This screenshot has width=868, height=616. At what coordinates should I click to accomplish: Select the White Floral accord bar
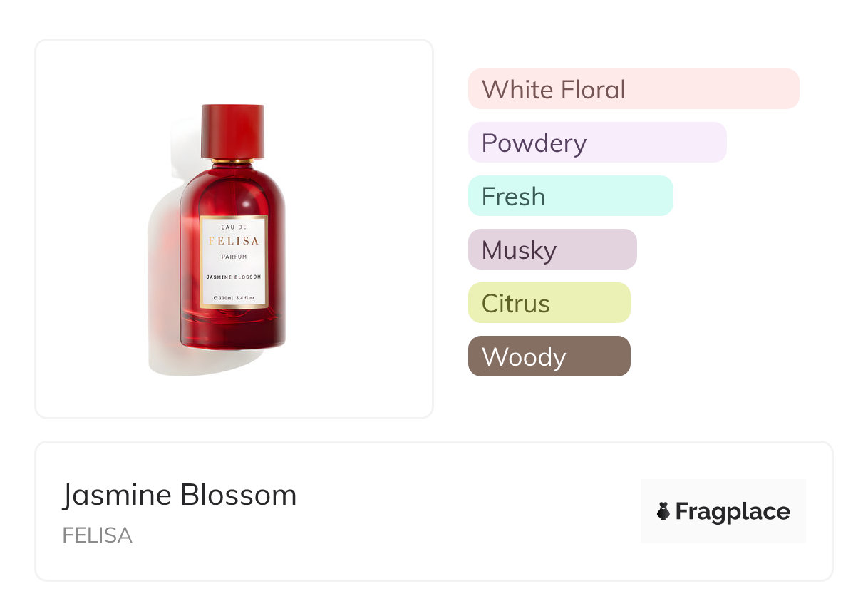point(633,89)
